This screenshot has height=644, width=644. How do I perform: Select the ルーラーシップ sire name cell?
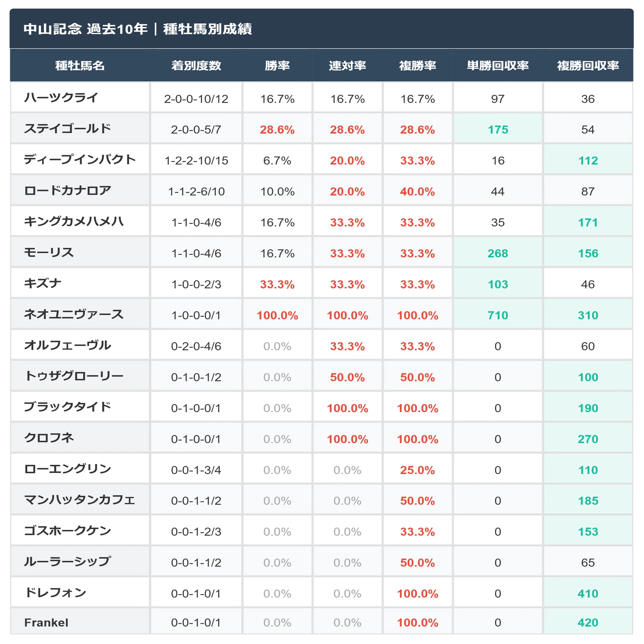pos(80,562)
